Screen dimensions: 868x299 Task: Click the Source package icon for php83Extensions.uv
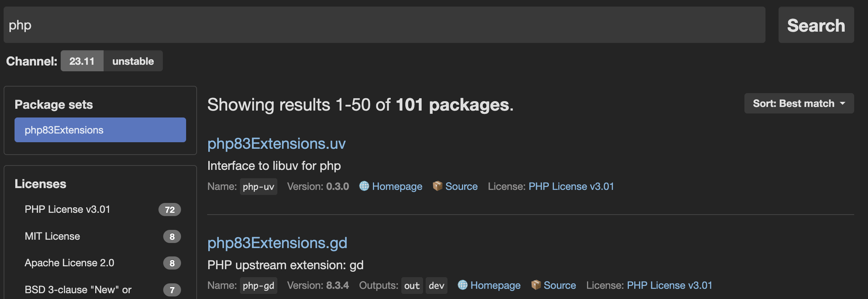(438, 186)
